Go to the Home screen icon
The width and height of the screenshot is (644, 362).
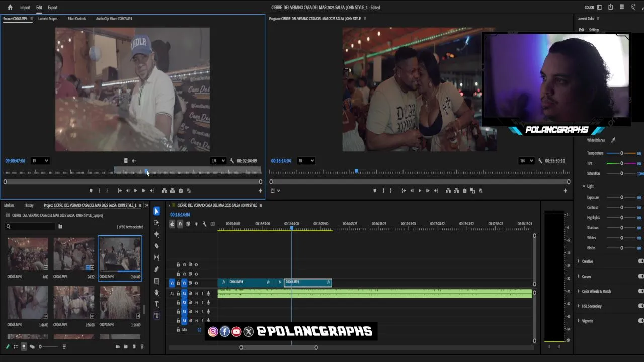click(x=10, y=7)
